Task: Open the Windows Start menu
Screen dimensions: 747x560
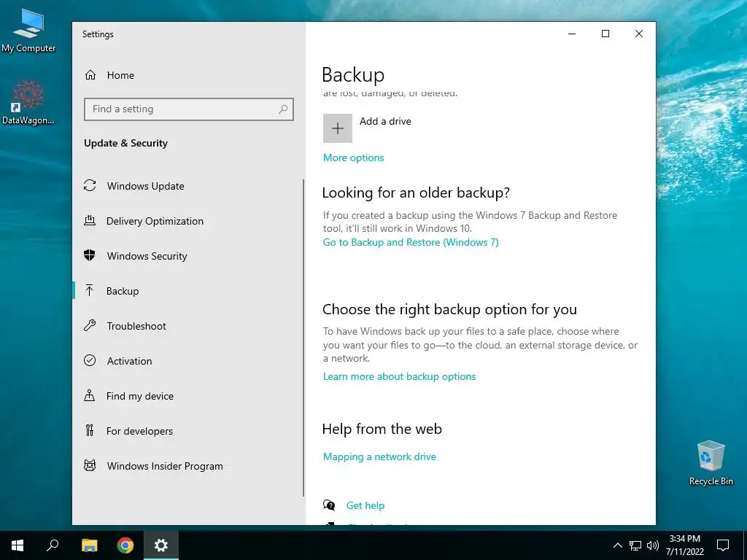Action: pyautogui.click(x=18, y=545)
